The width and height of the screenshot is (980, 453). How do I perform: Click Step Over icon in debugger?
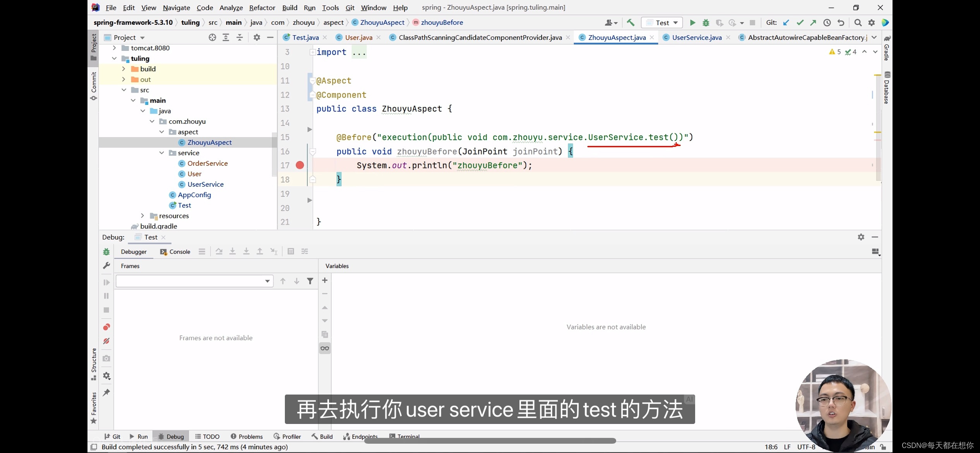tap(219, 251)
